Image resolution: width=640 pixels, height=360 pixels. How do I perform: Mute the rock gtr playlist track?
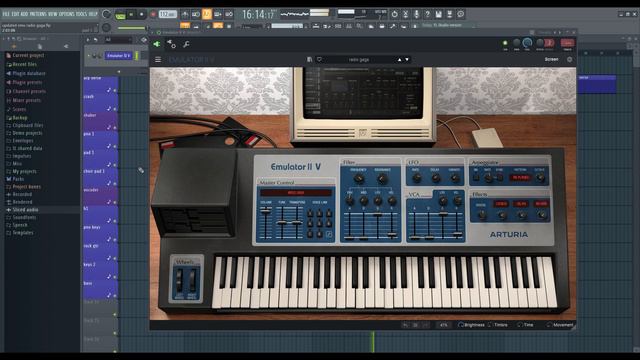coord(115,258)
